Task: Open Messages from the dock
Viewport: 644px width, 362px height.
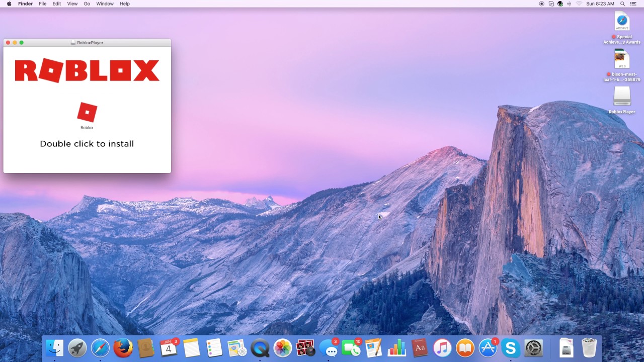Action: click(x=328, y=348)
